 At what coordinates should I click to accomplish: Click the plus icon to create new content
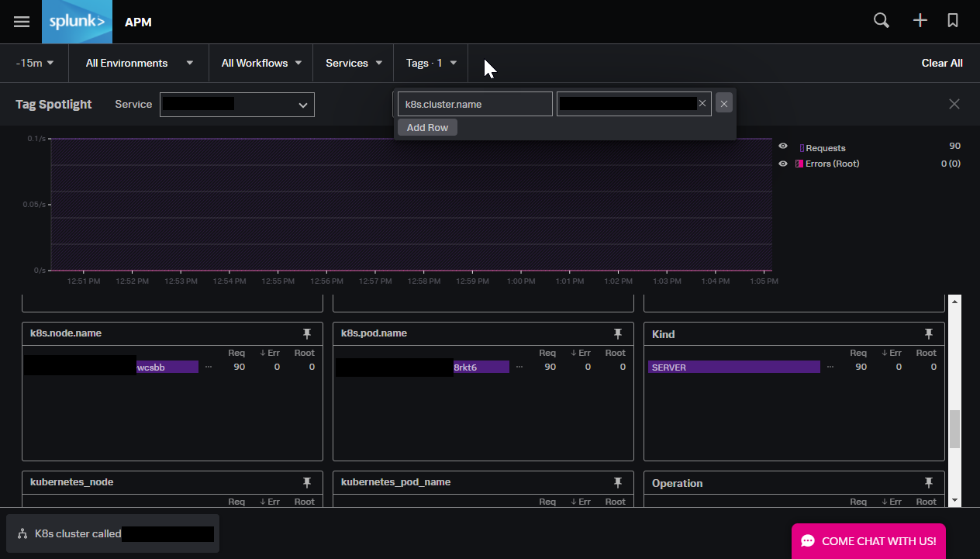click(x=920, y=21)
